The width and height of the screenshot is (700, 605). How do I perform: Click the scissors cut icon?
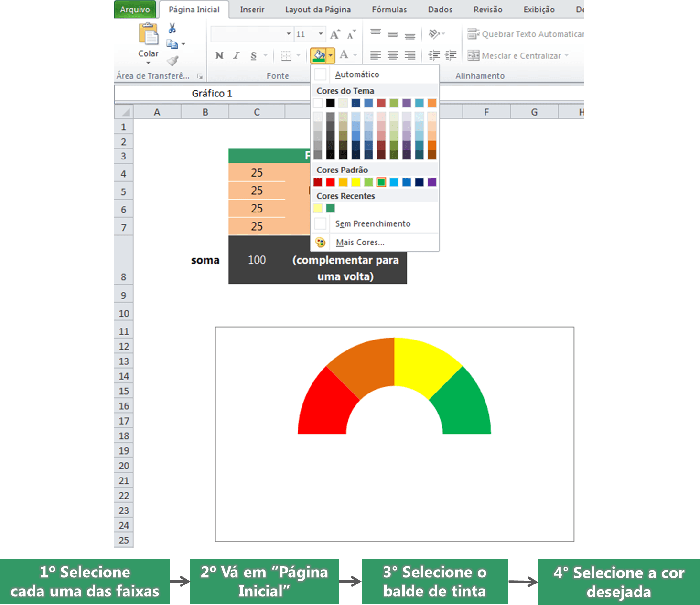(x=172, y=28)
